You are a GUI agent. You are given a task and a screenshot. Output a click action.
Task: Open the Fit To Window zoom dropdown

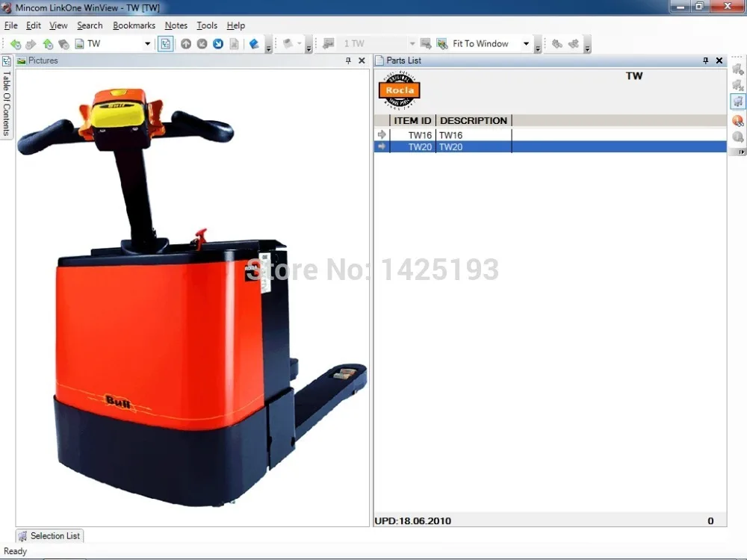pyautogui.click(x=526, y=44)
